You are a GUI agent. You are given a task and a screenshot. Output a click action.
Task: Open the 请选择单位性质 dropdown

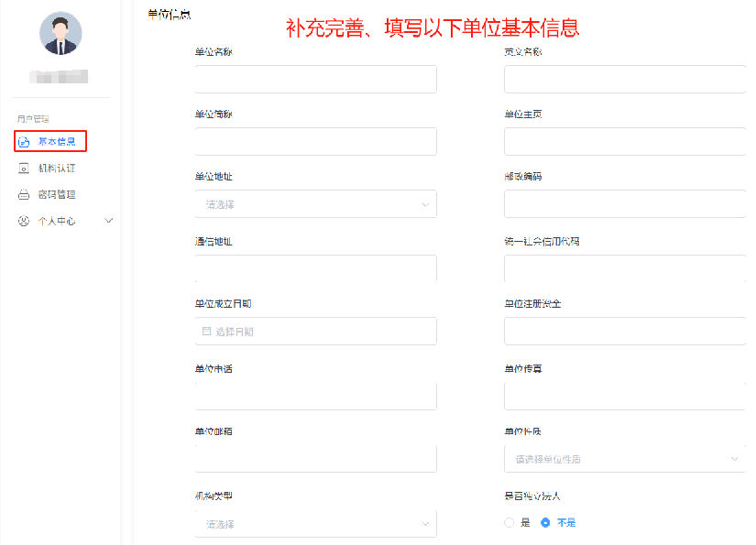tap(624, 458)
